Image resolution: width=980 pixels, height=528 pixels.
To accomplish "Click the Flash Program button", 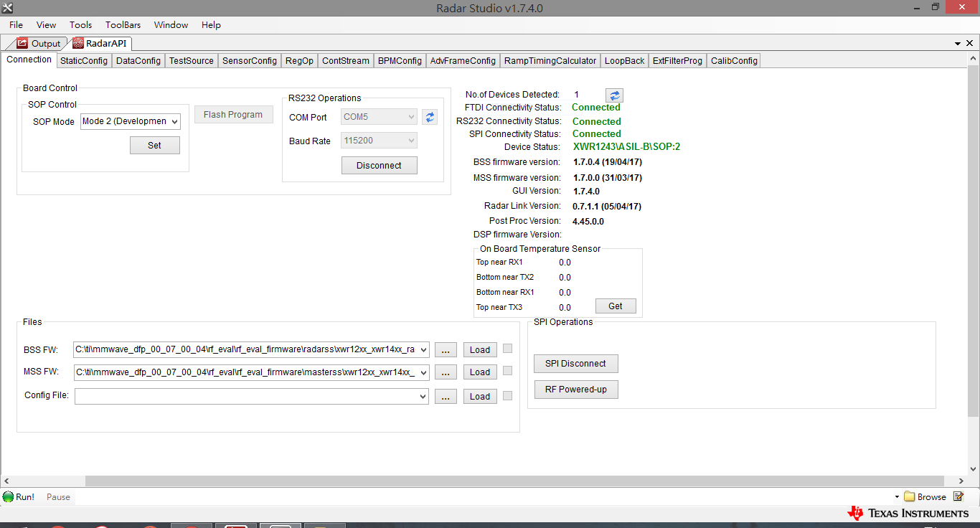I will (x=234, y=115).
